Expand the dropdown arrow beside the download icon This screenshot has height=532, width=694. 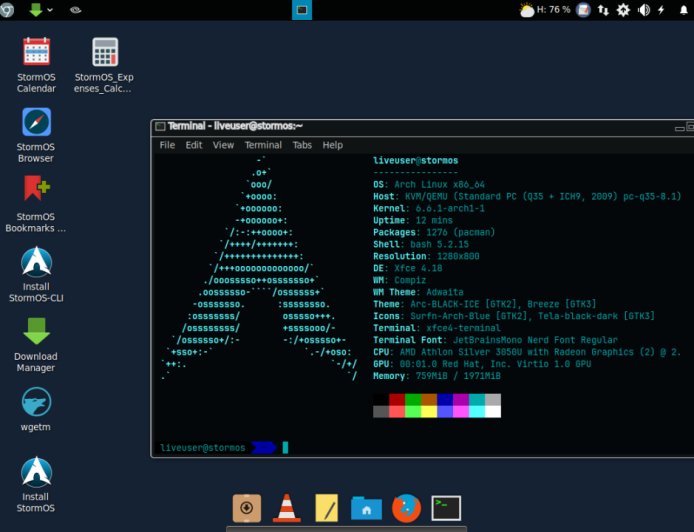tap(50, 10)
